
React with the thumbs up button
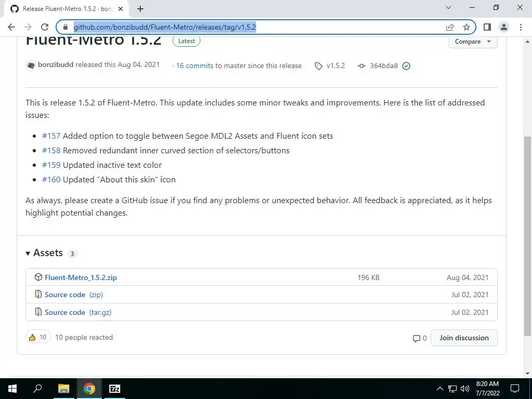click(x=38, y=337)
